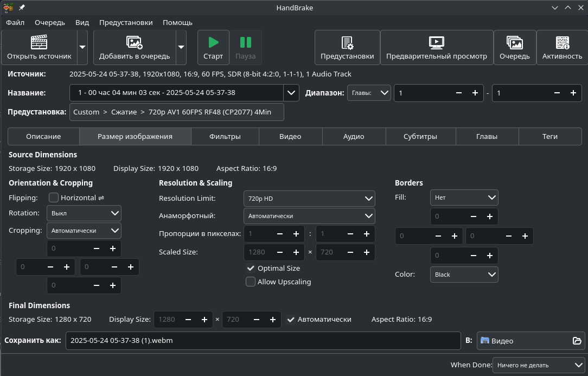Decrease bottom border fill value with minus
This screenshot has height=376, width=588.
[473, 256]
